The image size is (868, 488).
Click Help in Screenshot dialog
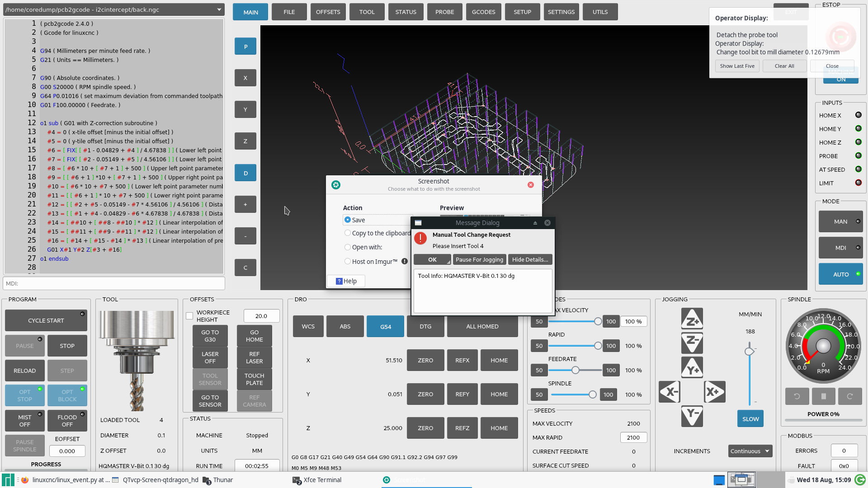[346, 281]
